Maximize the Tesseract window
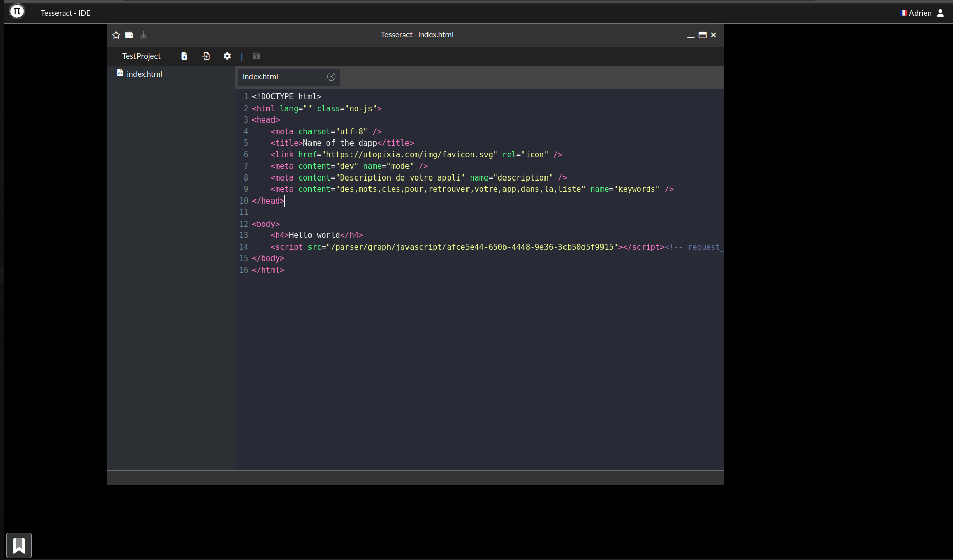Screen dimensions: 953x560 [x=703, y=35]
